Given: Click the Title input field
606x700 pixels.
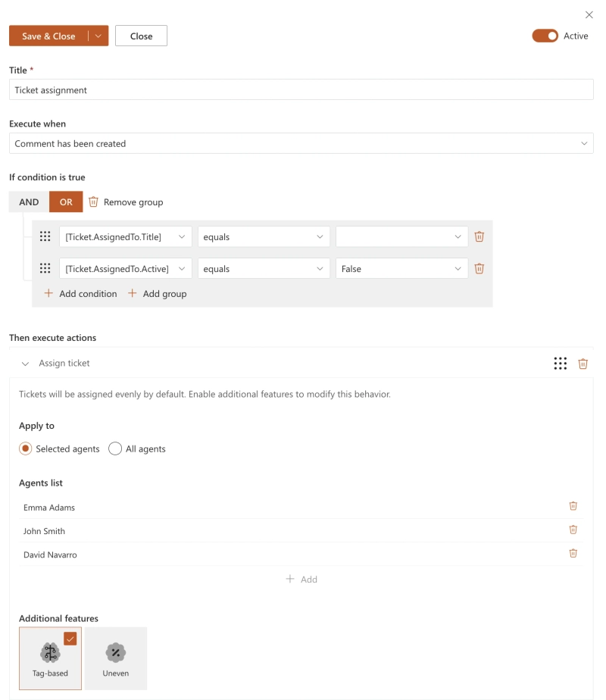Looking at the screenshot, I should tap(301, 89).
